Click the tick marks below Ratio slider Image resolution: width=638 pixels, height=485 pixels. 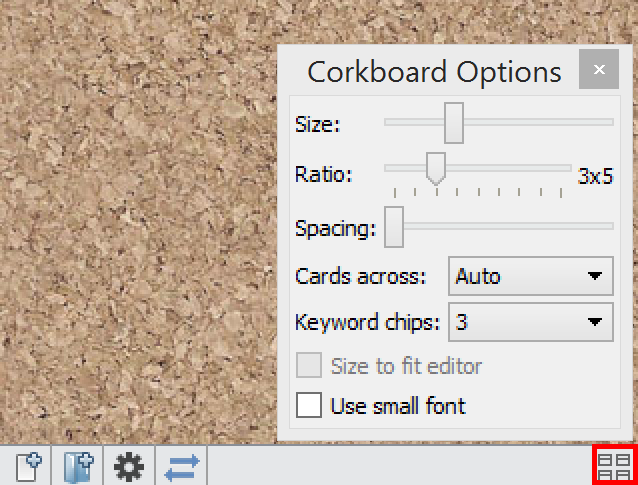click(478, 191)
